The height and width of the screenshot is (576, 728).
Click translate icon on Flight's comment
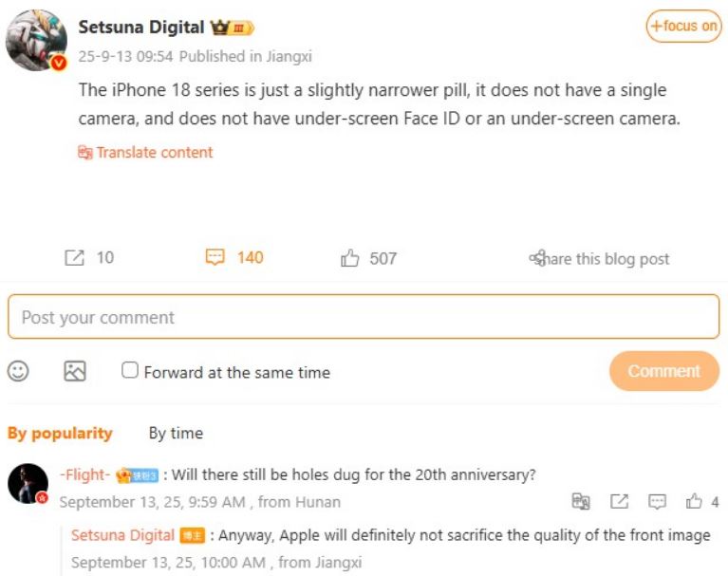[x=581, y=501]
